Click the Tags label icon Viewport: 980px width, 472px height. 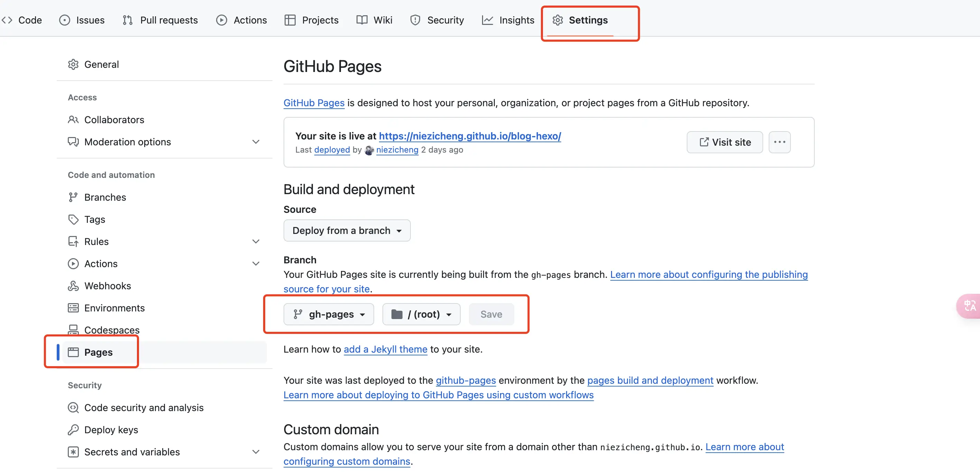pyautogui.click(x=73, y=219)
